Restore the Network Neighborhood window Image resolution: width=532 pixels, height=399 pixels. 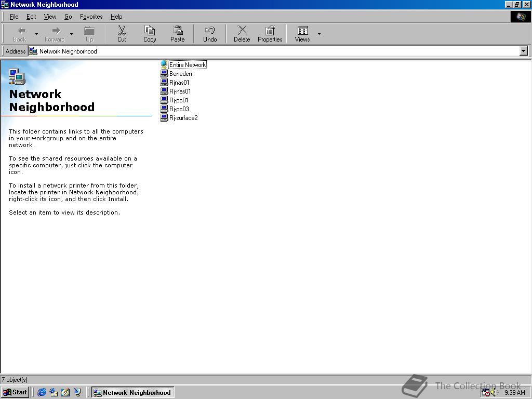point(517,4)
